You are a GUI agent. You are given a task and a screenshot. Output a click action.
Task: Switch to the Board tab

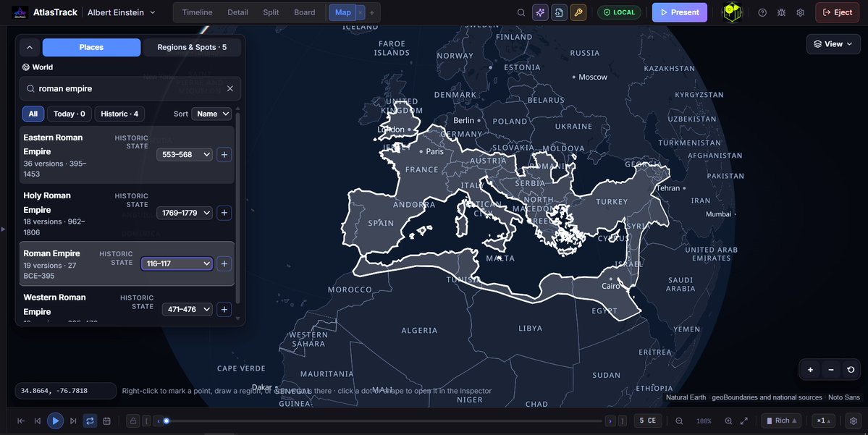click(x=305, y=12)
